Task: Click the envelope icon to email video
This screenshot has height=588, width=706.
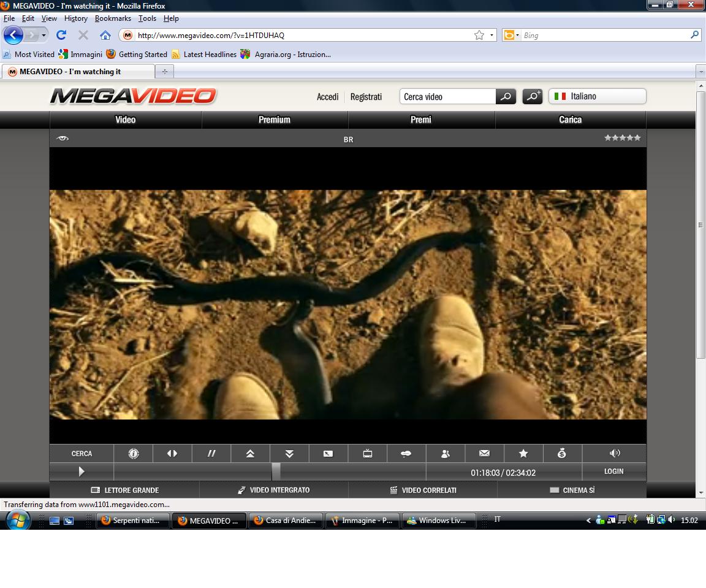Action: click(x=484, y=454)
